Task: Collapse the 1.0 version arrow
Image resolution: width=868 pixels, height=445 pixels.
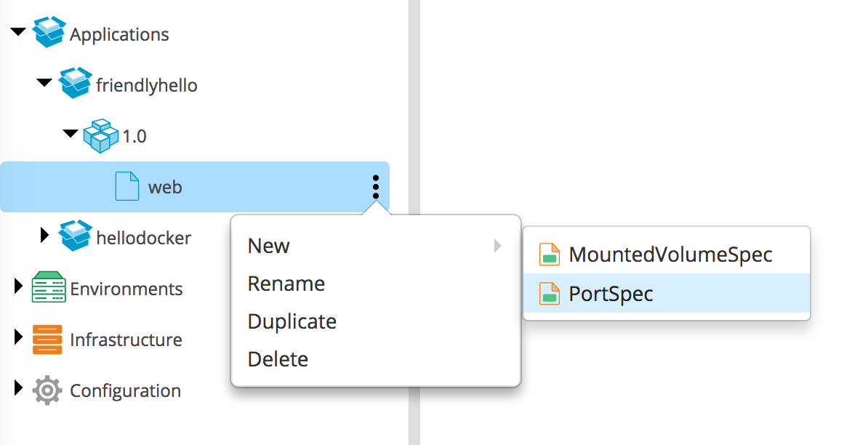Action: click(71, 135)
